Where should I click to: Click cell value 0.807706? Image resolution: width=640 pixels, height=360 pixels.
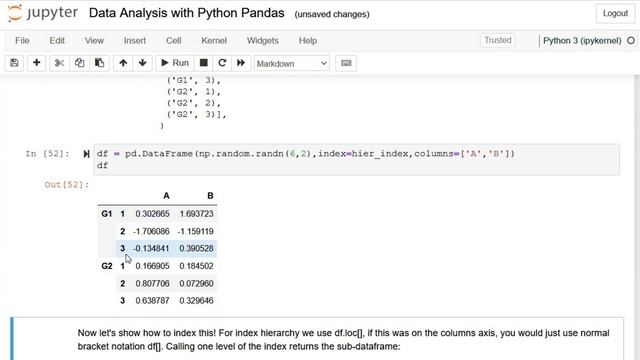[152, 284]
